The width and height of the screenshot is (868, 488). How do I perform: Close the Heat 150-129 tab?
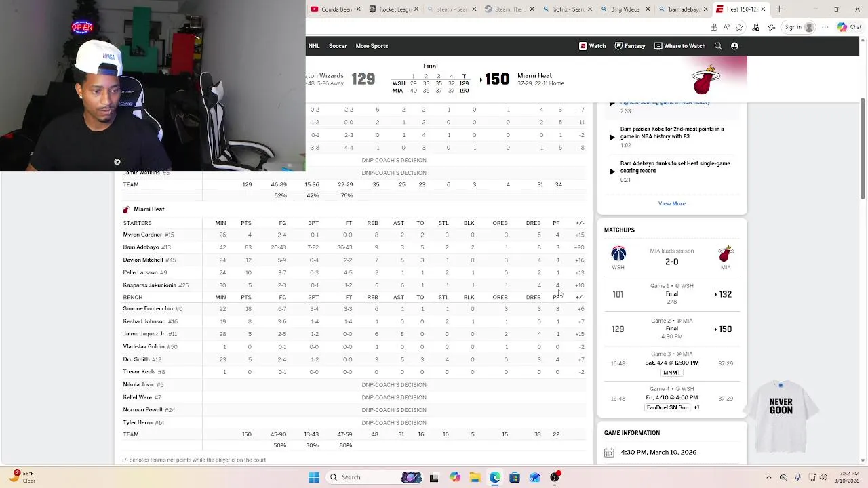click(x=764, y=9)
